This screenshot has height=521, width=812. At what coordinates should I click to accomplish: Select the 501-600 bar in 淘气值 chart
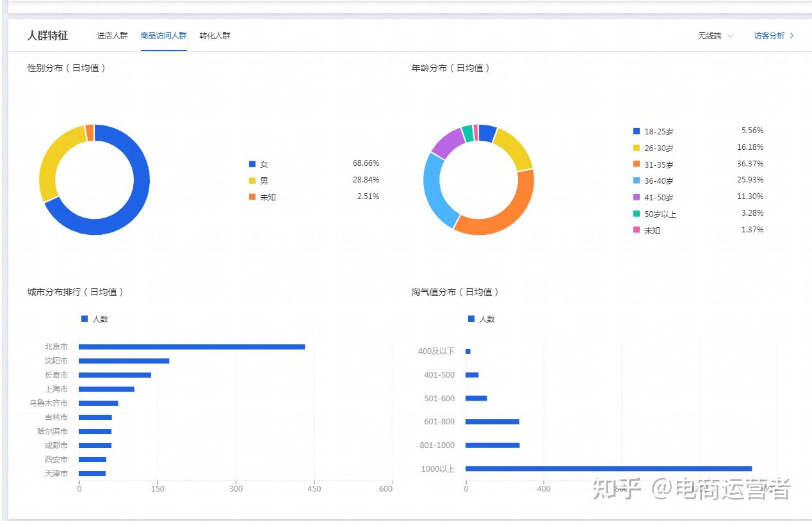pos(476,398)
